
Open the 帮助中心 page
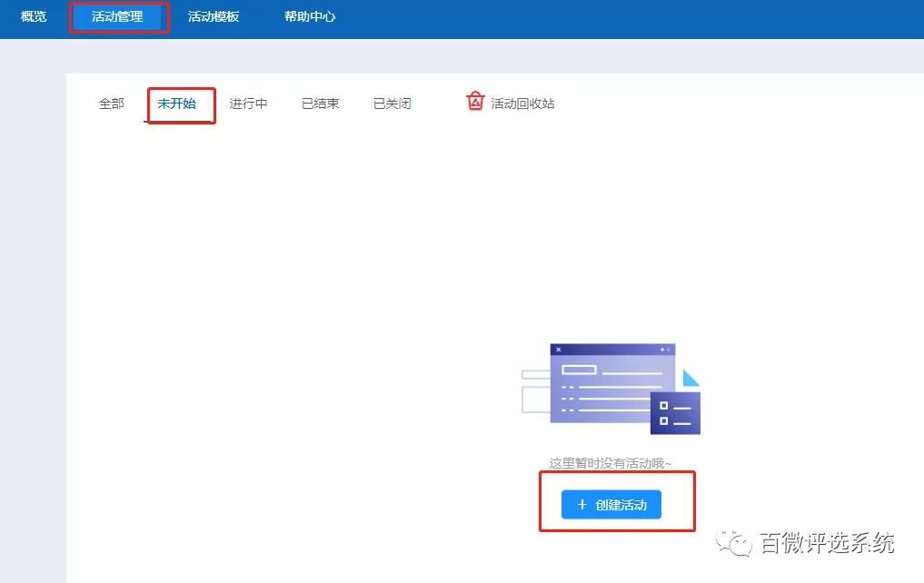[x=309, y=15]
